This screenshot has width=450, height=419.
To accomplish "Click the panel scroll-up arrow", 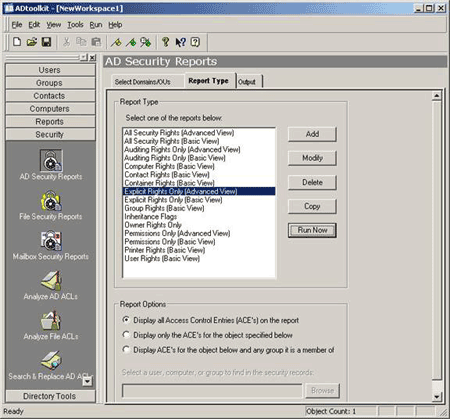I will coord(437,96).
